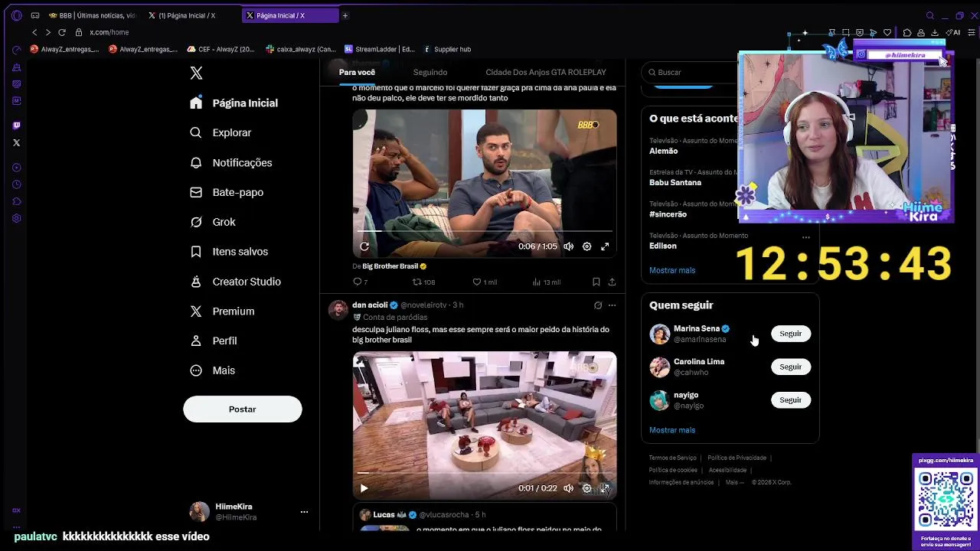Like the post with 1 mil likes

point(485,282)
